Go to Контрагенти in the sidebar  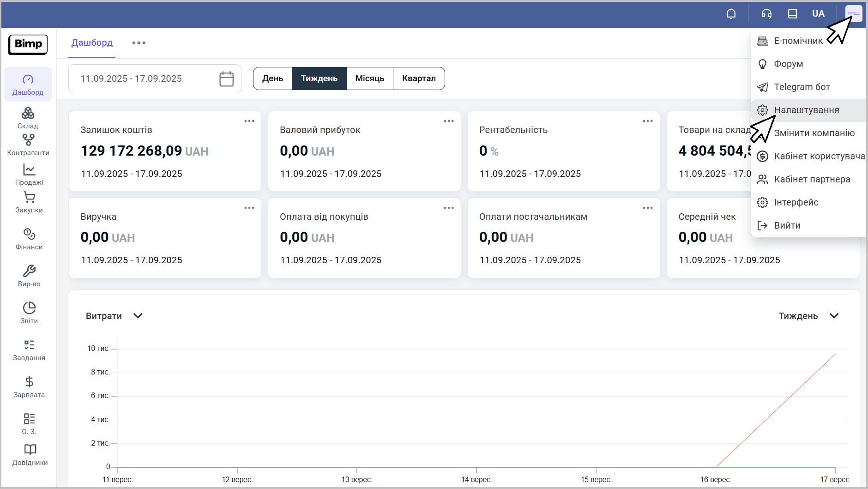point(28,145)
